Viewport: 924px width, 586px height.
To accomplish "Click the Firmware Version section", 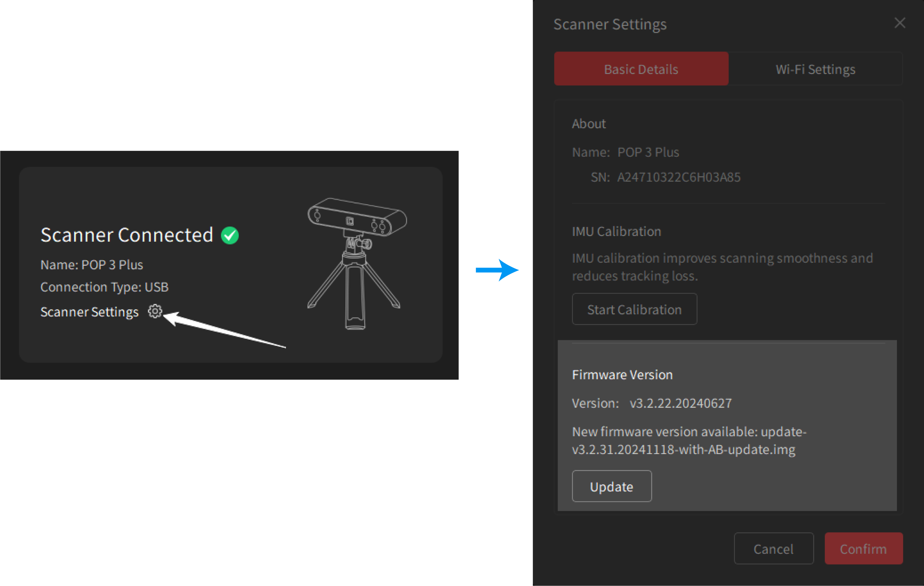I will click(622, 375).
